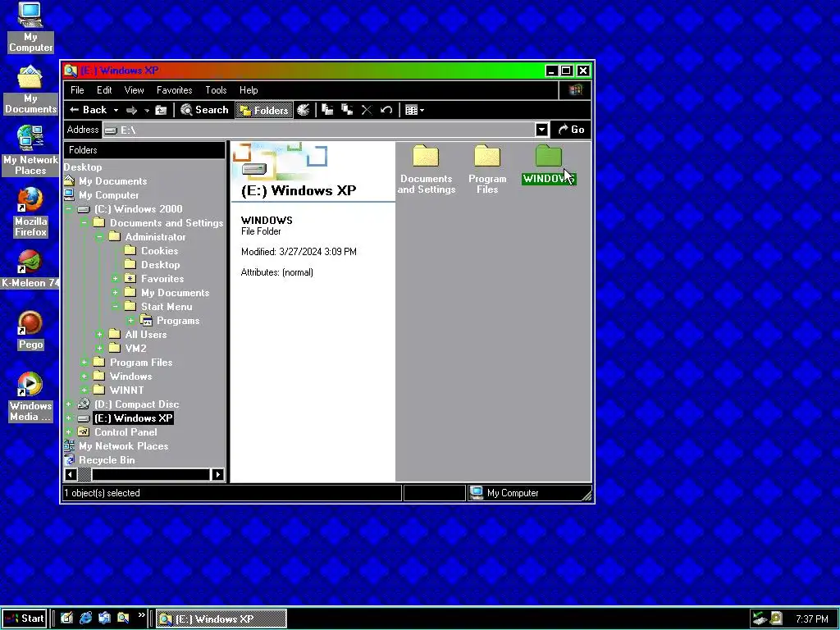Screen dimensions: 840x630
Task: Expand the Favorites tree node
Action: [115, 279]
